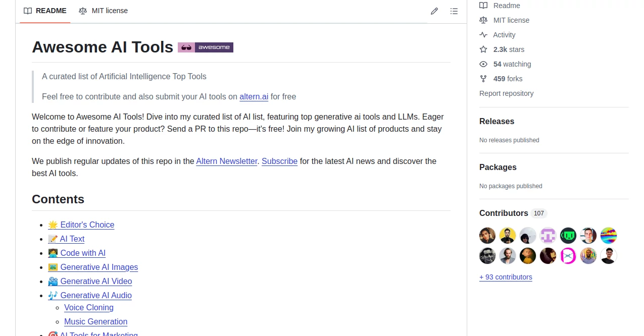Screen dimensions: 644x336
Task: Open the Releases heading link
Action: (497, 122)
